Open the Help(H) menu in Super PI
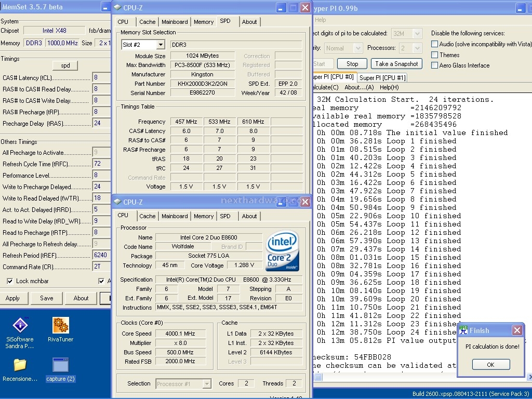This screenshot has width=532, height=399. (389, 87)
